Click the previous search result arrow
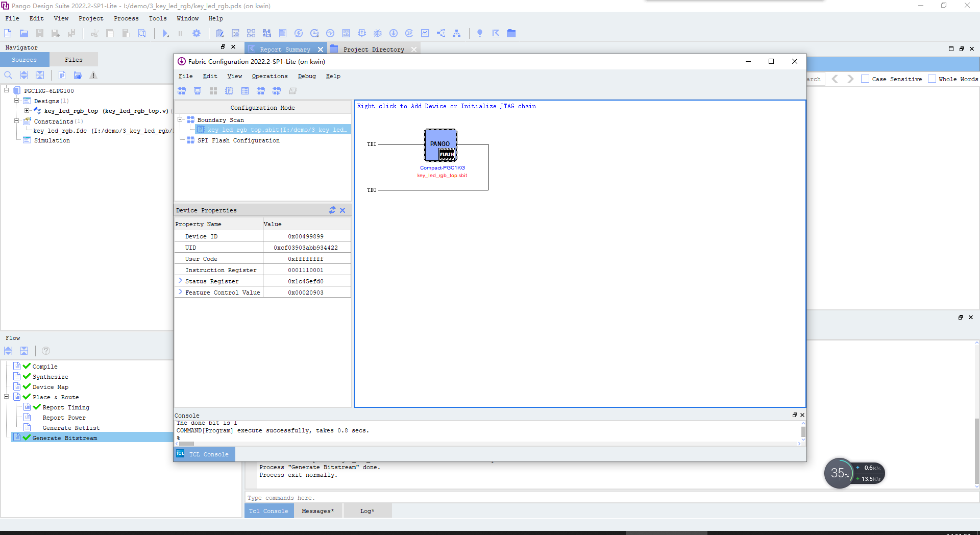The width and height of the screenshot is (980, 535). [835, 79]
